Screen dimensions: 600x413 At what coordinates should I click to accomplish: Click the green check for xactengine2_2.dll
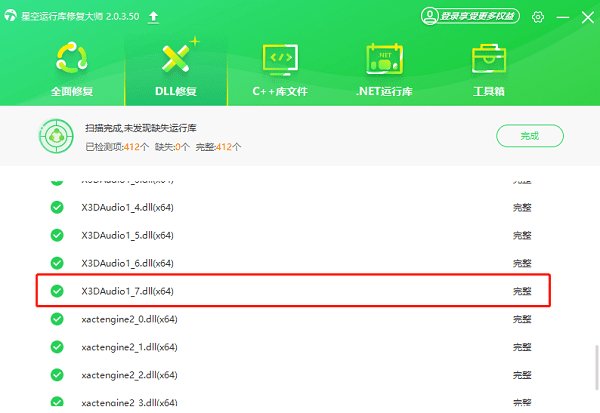click(57, 375)
